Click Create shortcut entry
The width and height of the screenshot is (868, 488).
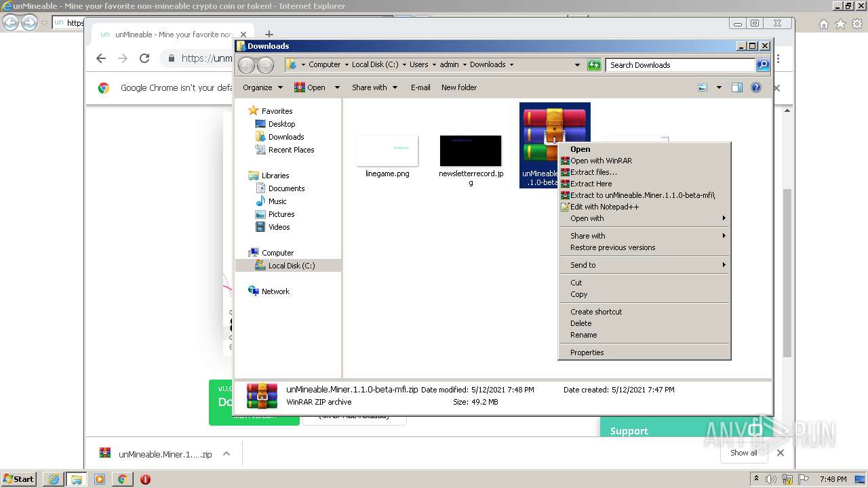(x=596, y=312)
